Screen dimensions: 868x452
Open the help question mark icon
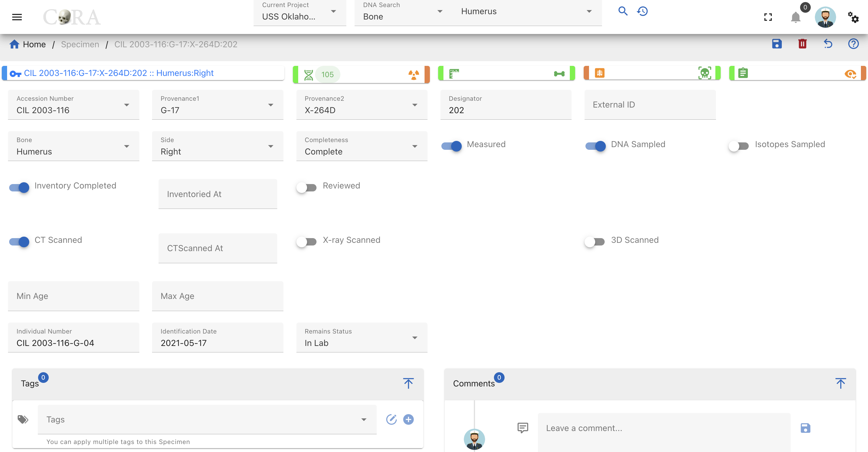pyautogui.click(x=853, y=44)
